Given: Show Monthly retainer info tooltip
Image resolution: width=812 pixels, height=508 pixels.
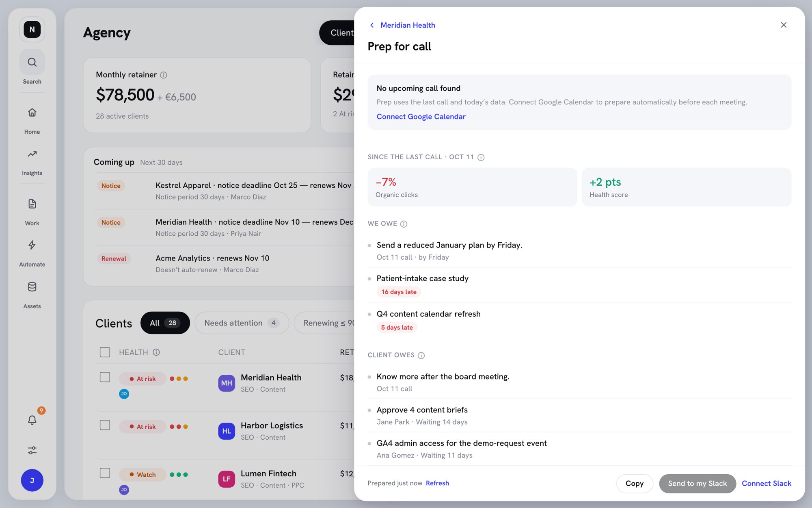Looking at the screenshot, I should click(x=164, y=75).
